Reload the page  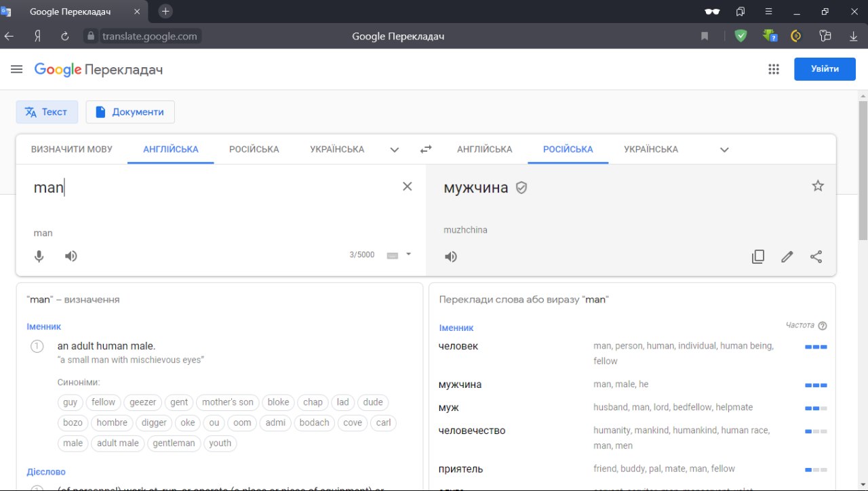coord(65,36)
